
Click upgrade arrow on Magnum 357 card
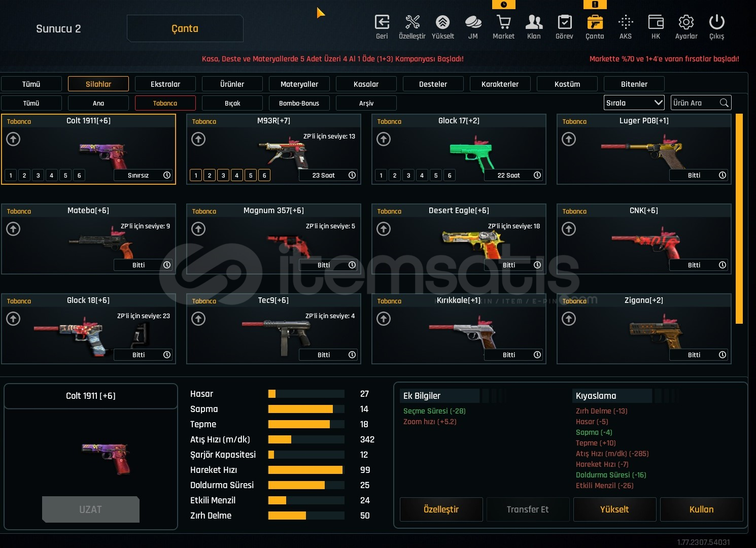(x=198, y=229)
